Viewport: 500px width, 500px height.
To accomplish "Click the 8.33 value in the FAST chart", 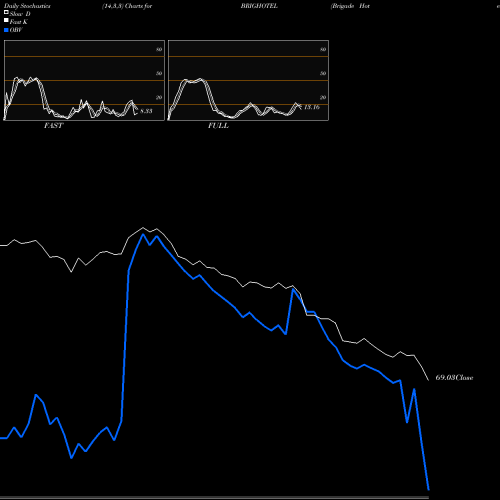I will pos(146,111).
